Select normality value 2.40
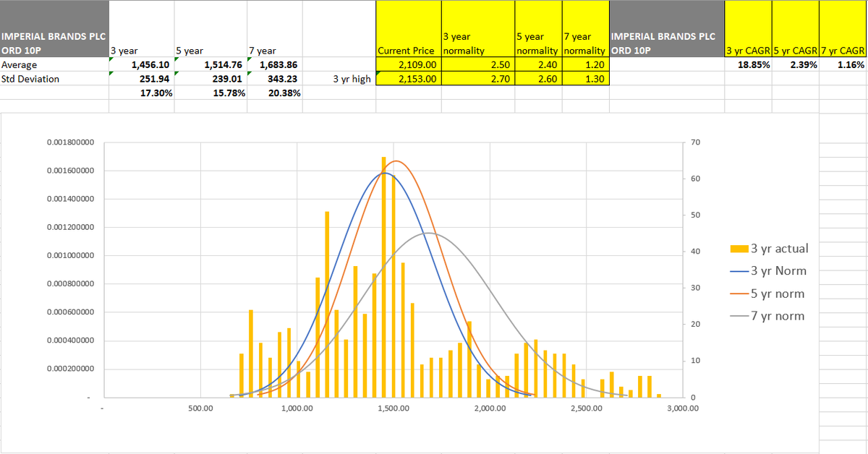The height and width of the screenshot is (454, 868). pyautogui.click(x=538, y=65)
